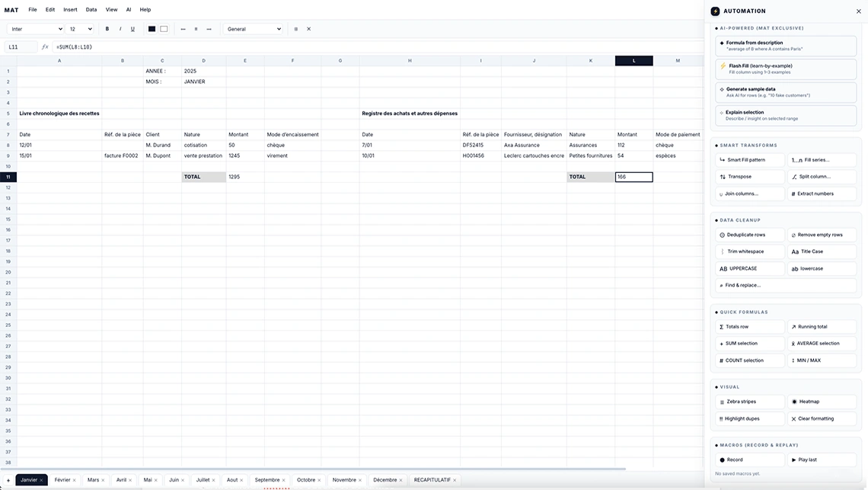Run Trim whitespace cleanup
The width and height of the screenshot is (868, 490).
click(749, 251)
